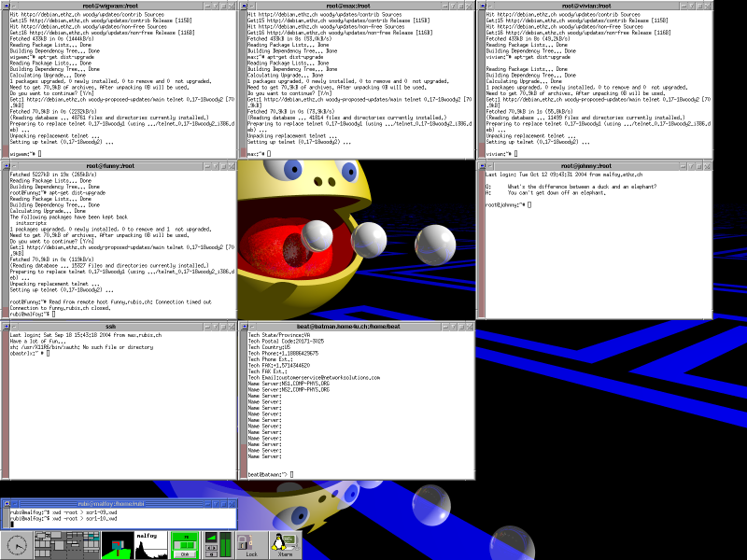
Task: Click 'No such file or directory' error line
Action: tap(81, 347)
